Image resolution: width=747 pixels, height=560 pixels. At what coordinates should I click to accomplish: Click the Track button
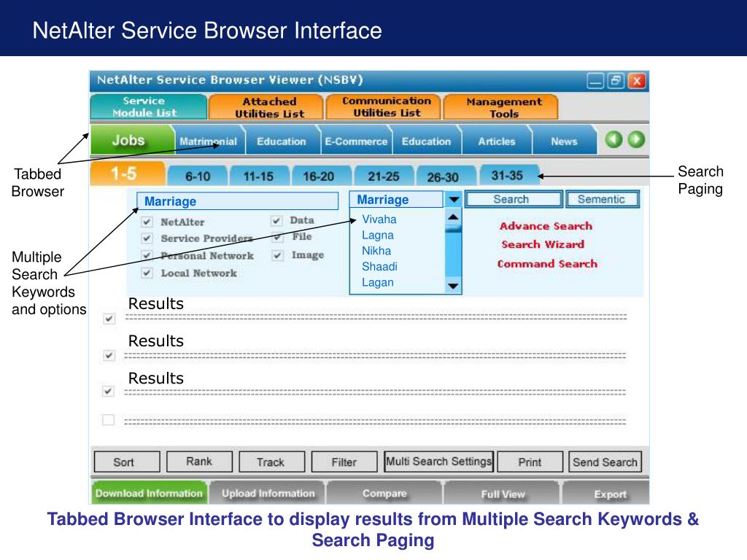(x=271, y=462)
